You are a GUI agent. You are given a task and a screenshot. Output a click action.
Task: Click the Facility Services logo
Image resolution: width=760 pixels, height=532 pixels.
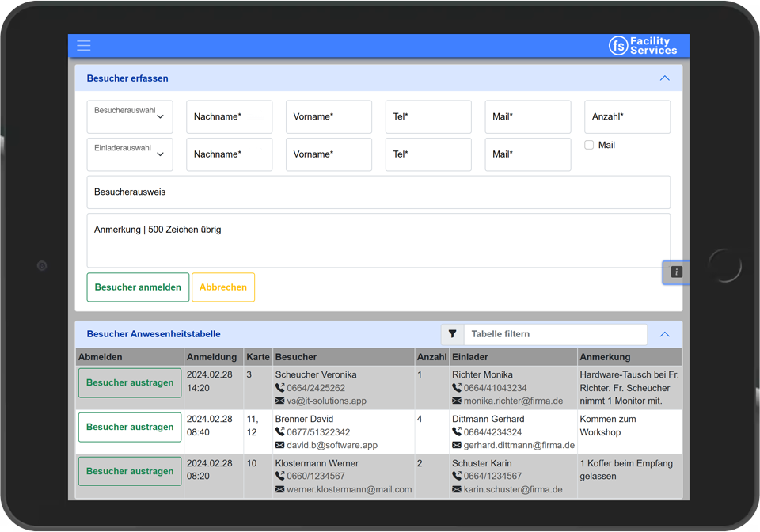[x=643, y=46]
